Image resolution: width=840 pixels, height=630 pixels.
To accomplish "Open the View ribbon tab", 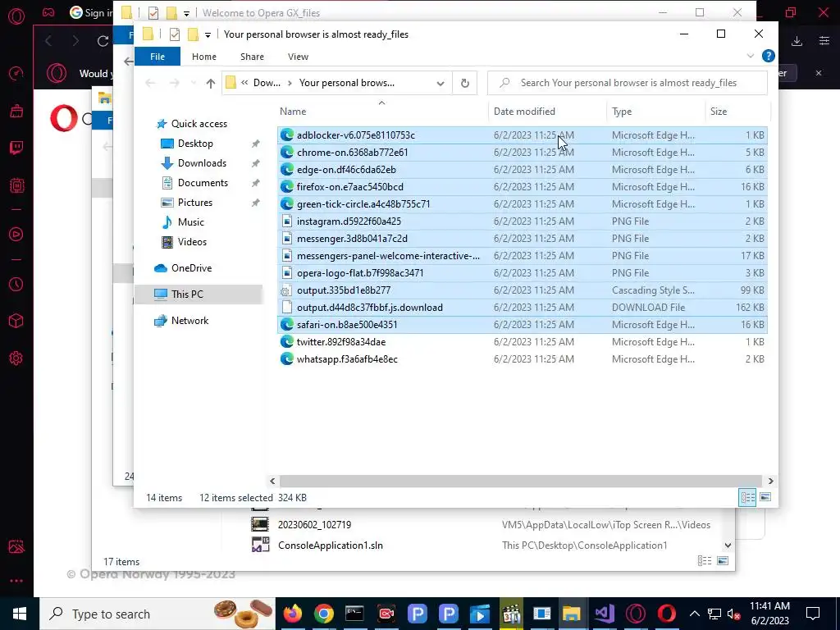I will [298, 57].
